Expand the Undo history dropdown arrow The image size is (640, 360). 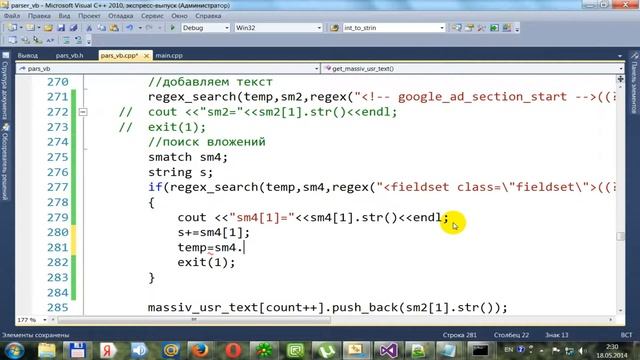point(140,28)
